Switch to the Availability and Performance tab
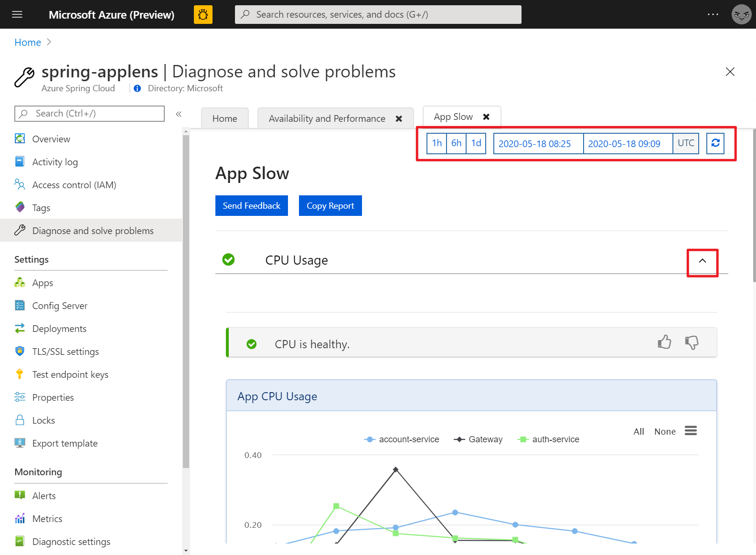The width and height of the screenshot is (756, 555). click(x=327, y=118)
